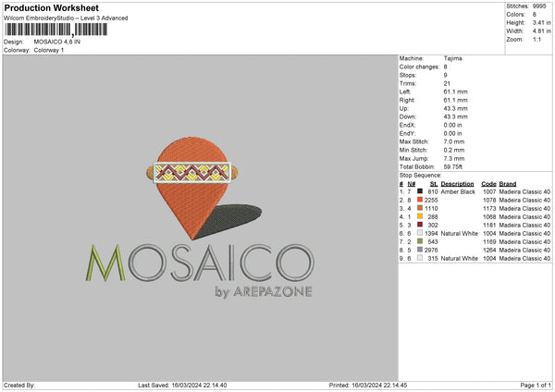Click the 'Color changes:' label
Screen dimensions: 555x392
pos(419,67)
